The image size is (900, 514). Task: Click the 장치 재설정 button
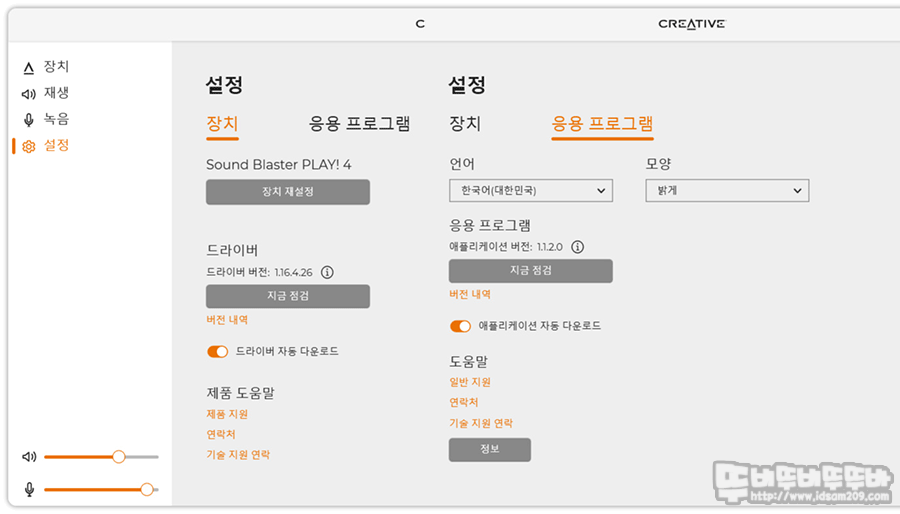288,192
